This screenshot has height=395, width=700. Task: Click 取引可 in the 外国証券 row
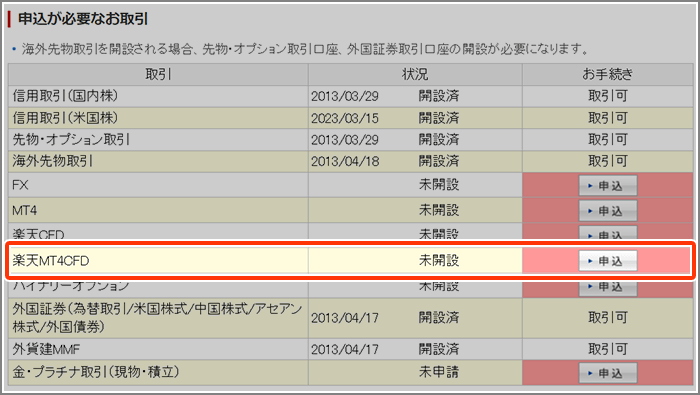tap(608, 318)
